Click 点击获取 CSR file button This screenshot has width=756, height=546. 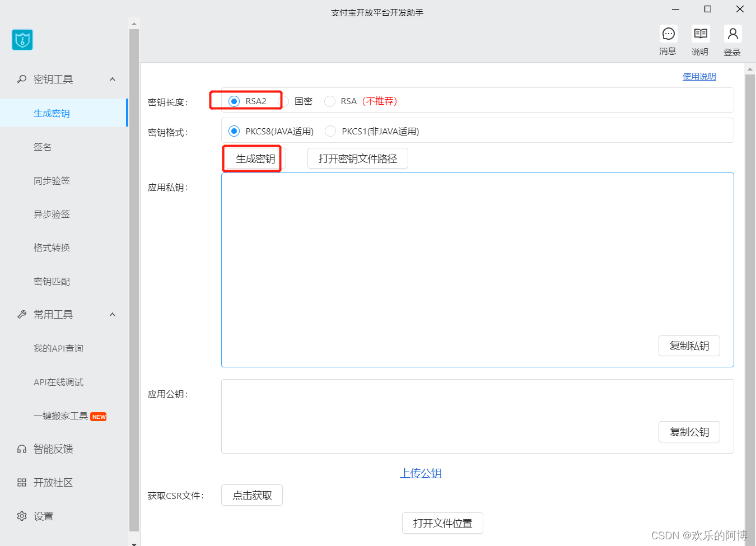pyautogui.click(x=252, y=495)
